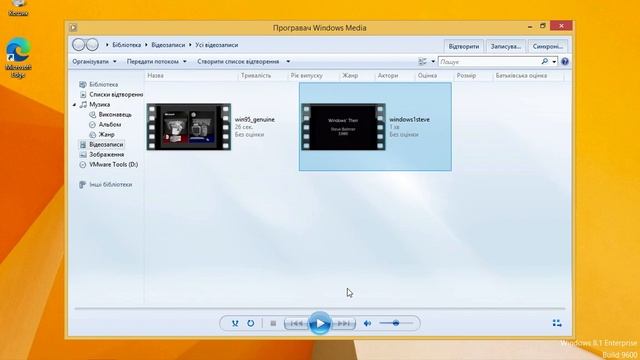Open the Організувати menu

[94, 62]
